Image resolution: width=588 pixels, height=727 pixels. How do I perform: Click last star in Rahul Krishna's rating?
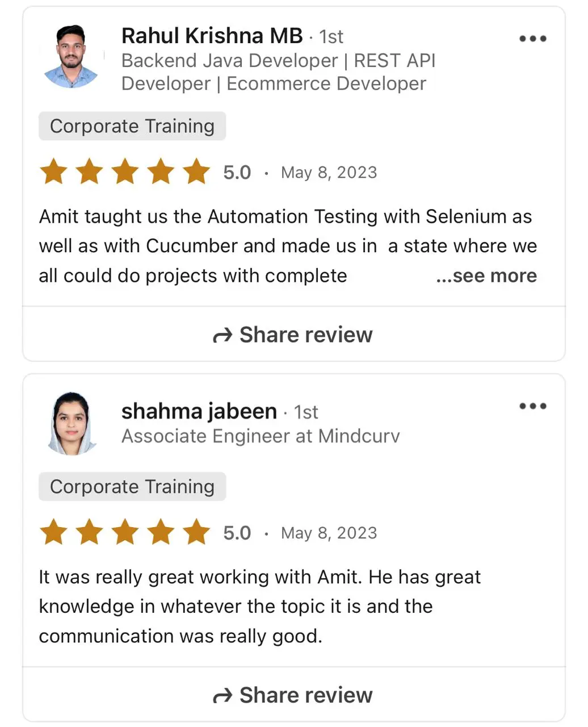point(196,172)
